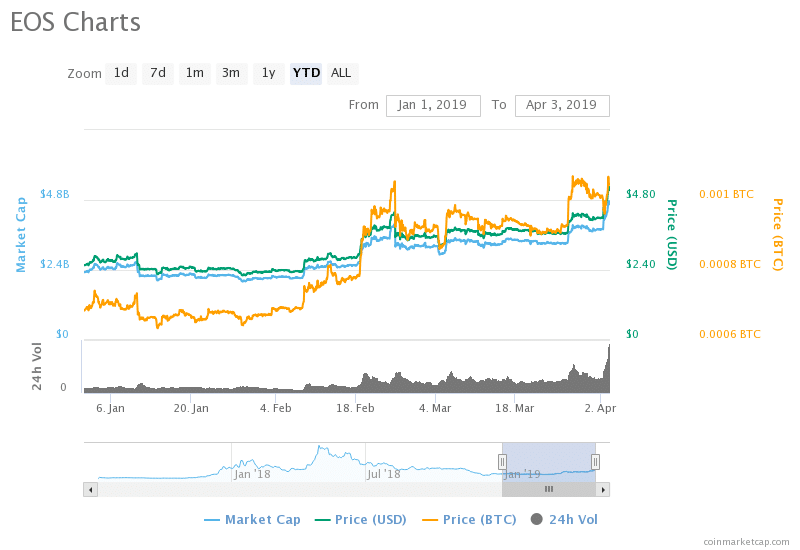The height and width of the screenshot is (550, 800).
Task: Click the EOS Charts heading
Action: (76, 22)
